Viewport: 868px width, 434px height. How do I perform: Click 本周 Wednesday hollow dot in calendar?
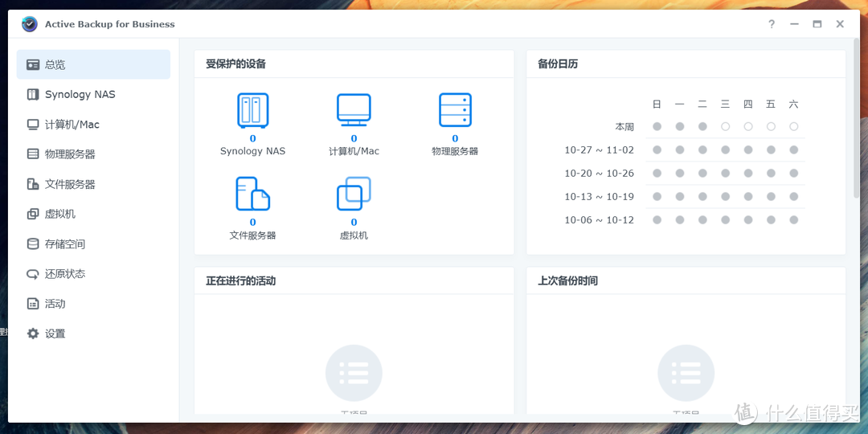[725, 127]
